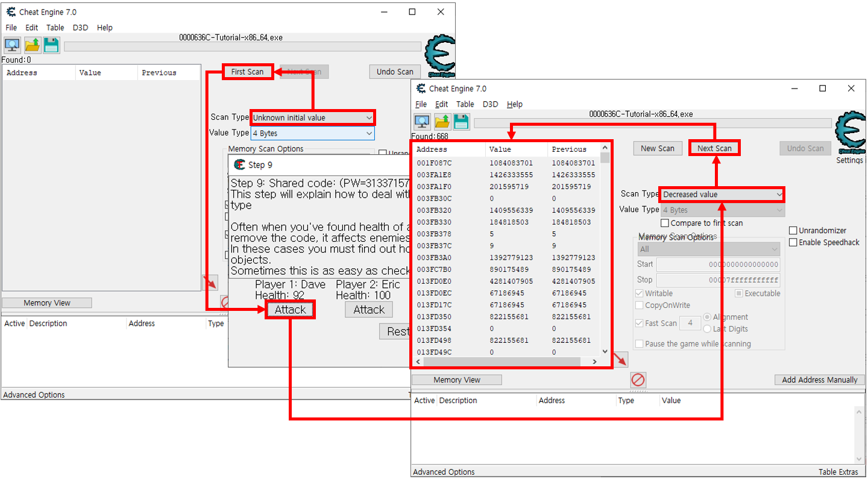Viewport: 868px width, 479px height.
Task: Click Description column header in front window
Action: (486, 400)
